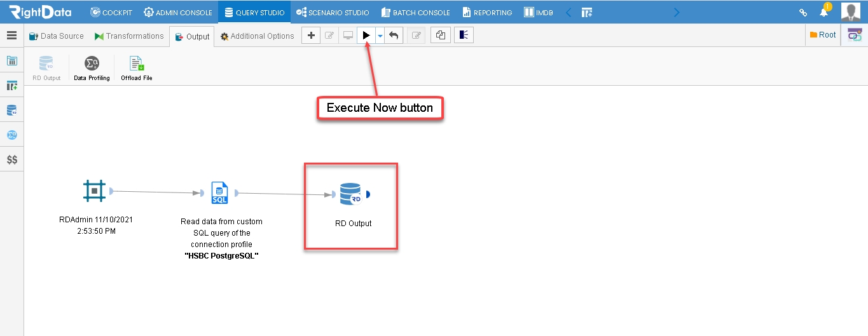
Task: Click the left chevron arrow in top bar
Action: tap(568, 12)
